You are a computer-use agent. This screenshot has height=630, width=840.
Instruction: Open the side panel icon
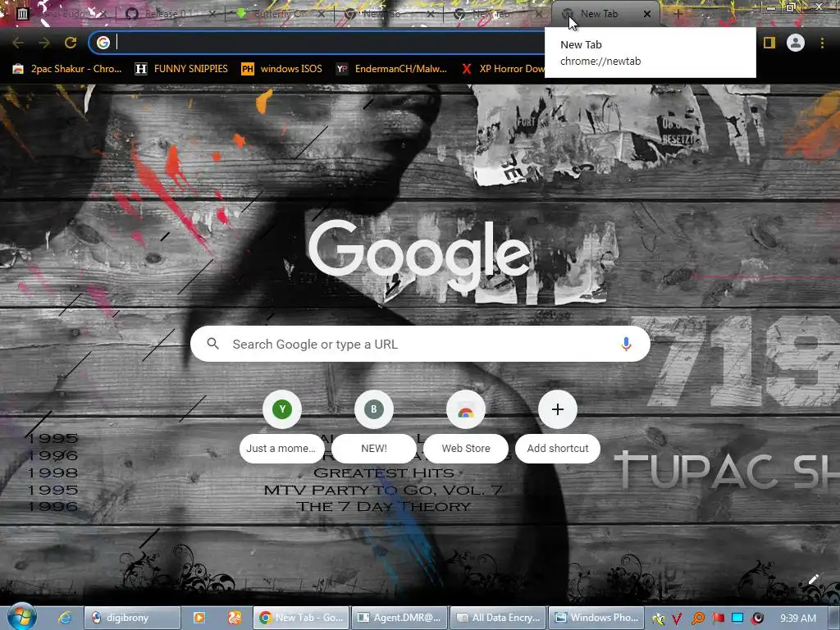point(769,43)
